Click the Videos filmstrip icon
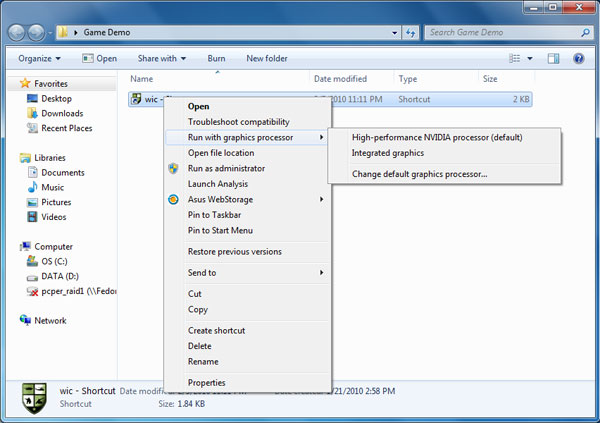The width and height of the screenshot is (600, 423). tap(33, 217)
